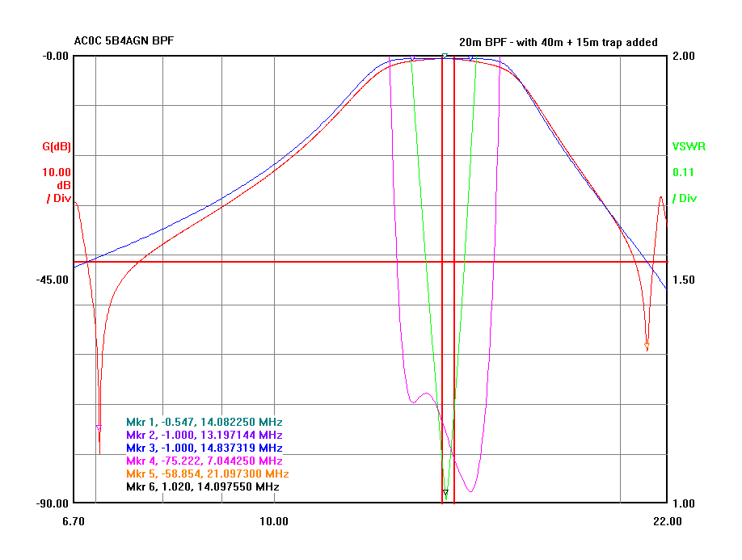742x560 pixels.
Task: Click the 20m BPF trap description text
Action: pos(558,42)
